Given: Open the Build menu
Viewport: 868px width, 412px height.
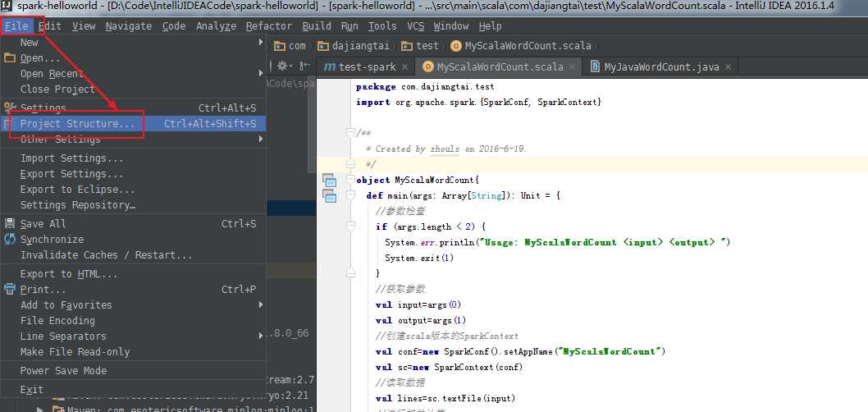Looking at the screenshot, I should point(318,26).
